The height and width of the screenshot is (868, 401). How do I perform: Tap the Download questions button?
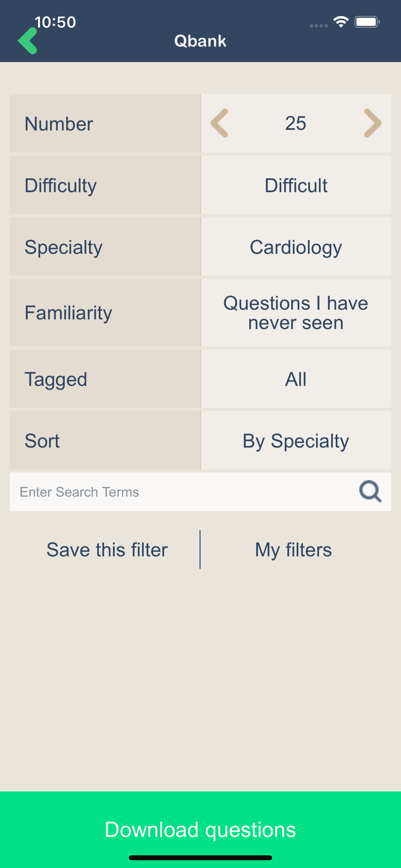tap(200, 829)
